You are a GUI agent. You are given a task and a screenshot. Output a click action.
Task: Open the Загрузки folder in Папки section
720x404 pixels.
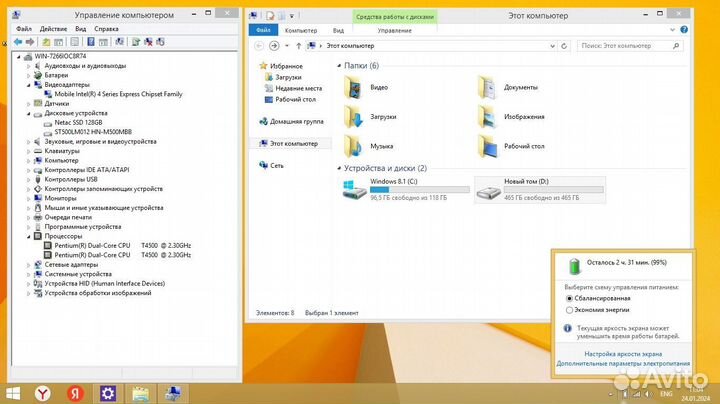(370, 117)
